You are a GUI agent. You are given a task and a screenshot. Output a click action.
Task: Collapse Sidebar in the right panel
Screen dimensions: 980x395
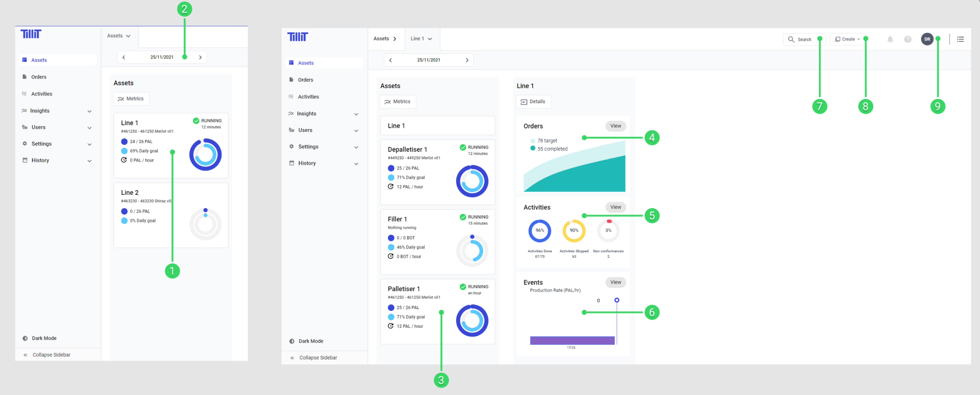pos(318,357)
